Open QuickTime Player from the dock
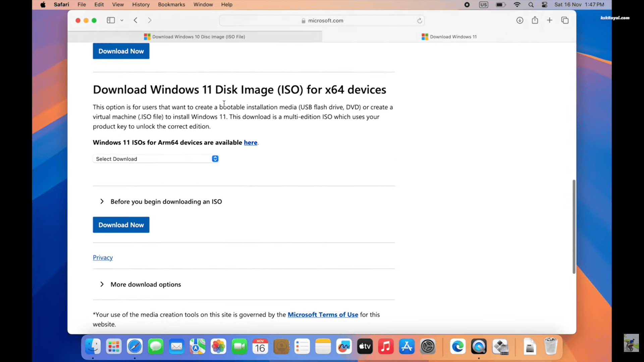644x362 pixels. click(479, 347)
